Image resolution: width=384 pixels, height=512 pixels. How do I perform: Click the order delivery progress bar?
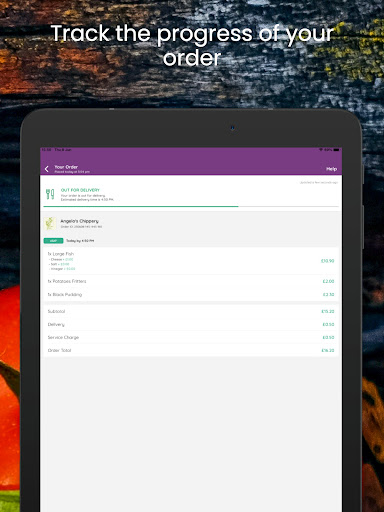(x=191, y=207)
